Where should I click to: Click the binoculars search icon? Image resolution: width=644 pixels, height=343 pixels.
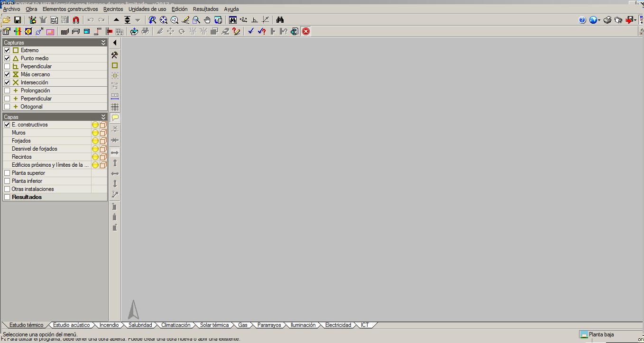pyautogui.click(x=280, y=20)
